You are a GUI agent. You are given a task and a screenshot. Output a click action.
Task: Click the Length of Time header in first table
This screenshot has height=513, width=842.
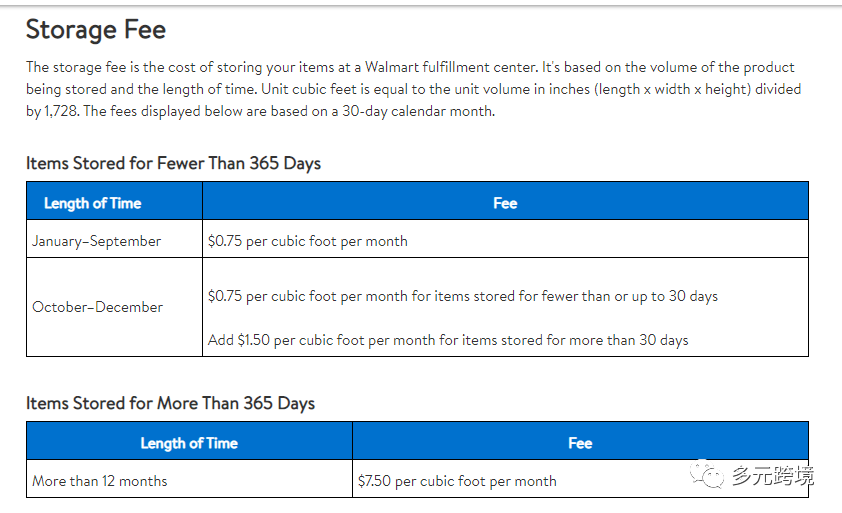click(92, 203)
